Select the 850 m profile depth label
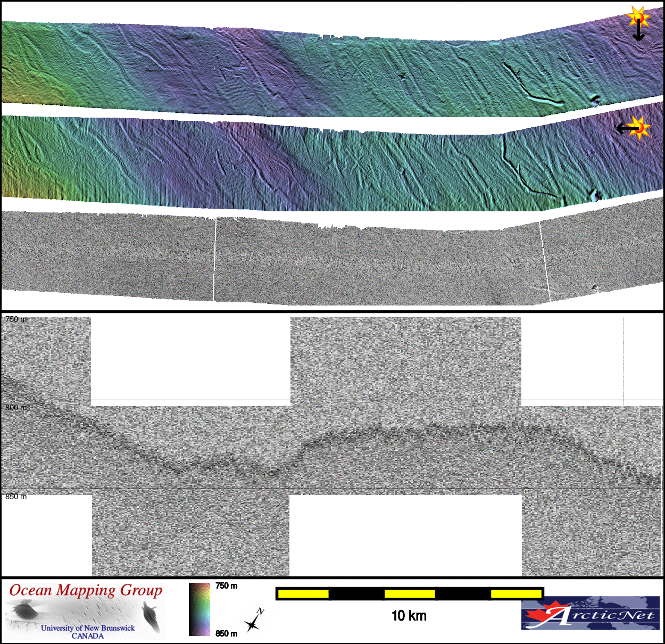Image resolution: width=665 pixels, height=644 pixels. [x=15, y=497]
